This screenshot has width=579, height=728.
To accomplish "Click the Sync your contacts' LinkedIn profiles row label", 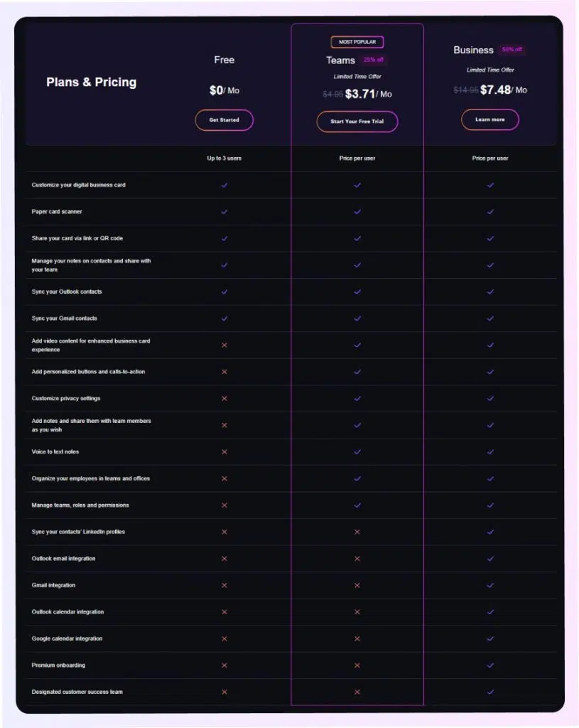I will 78,532.
